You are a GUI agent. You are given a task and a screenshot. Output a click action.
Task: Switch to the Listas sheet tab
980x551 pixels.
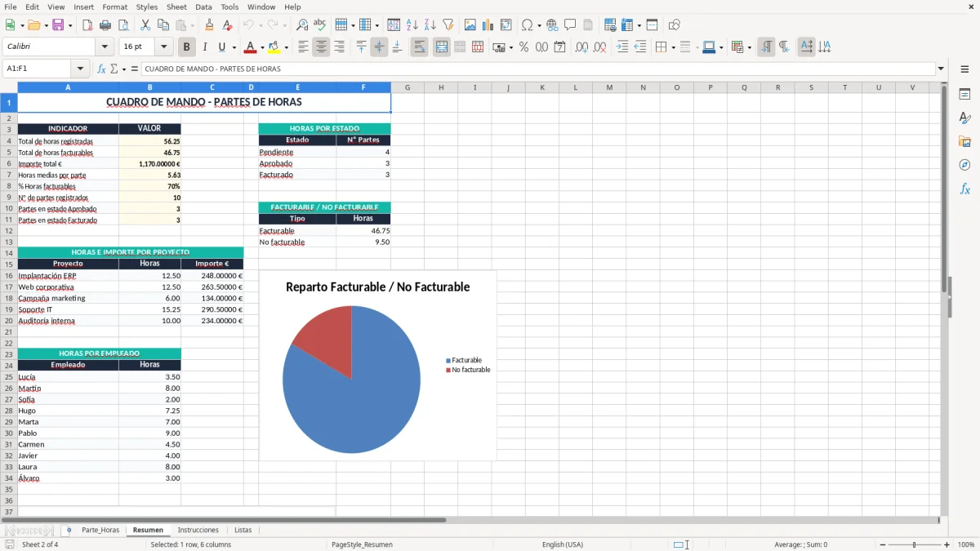pyautogui.click(x=243, y=530)
